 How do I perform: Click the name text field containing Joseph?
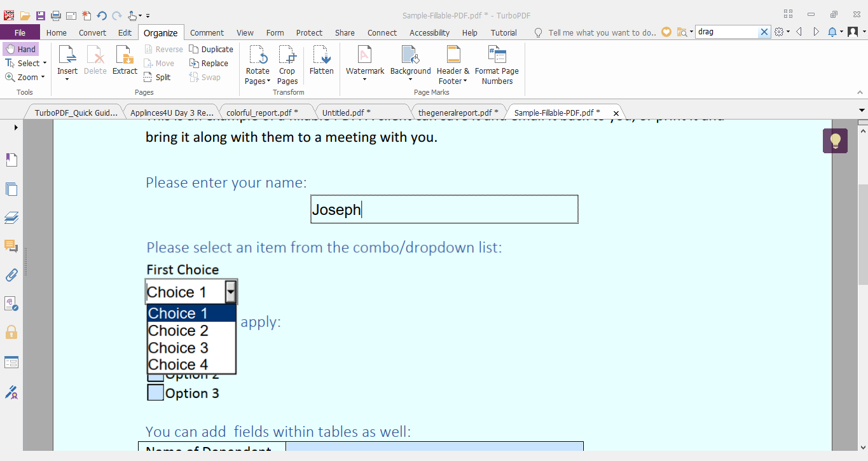click(x=444, y=210)
